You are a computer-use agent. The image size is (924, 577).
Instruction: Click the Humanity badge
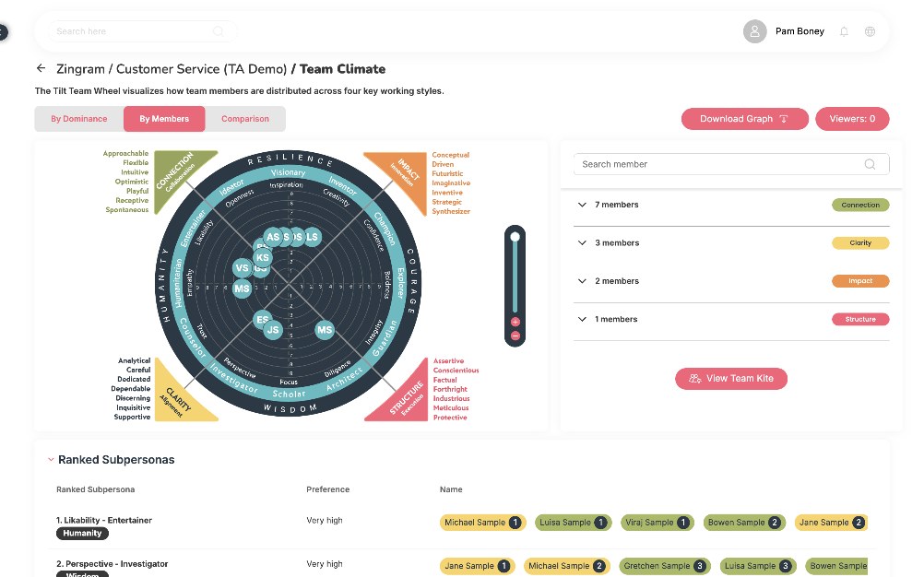82,534
